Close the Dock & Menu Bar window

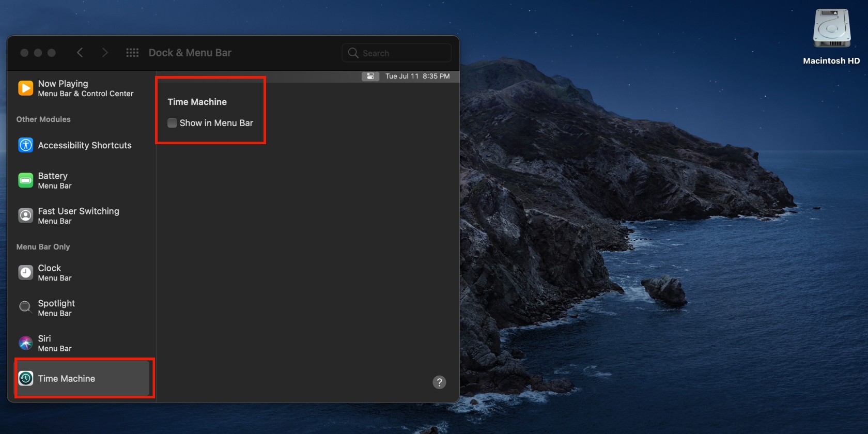point(24,53)
